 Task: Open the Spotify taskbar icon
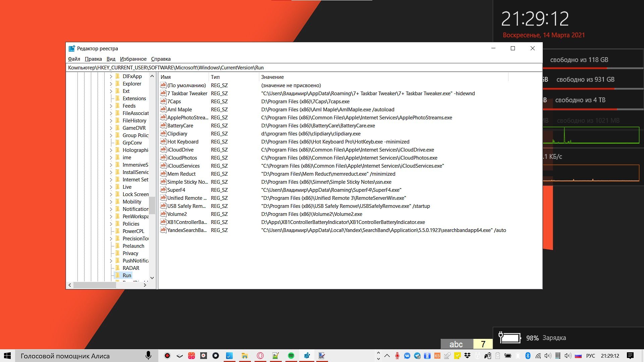(291, 356)
